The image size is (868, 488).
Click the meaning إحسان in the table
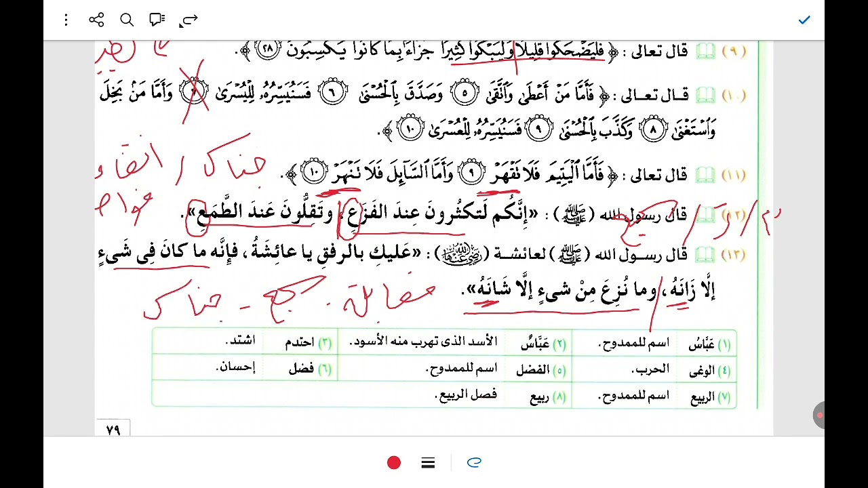[x=236, y=367]
